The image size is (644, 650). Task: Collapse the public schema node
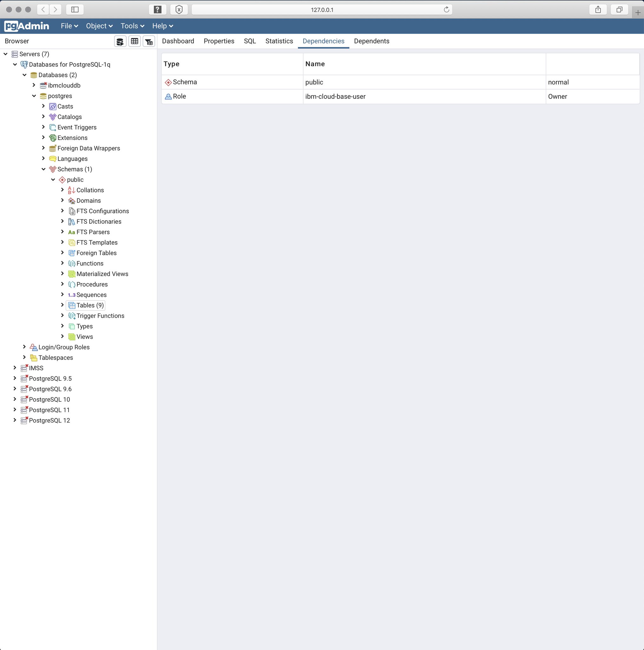pos(53,180)
